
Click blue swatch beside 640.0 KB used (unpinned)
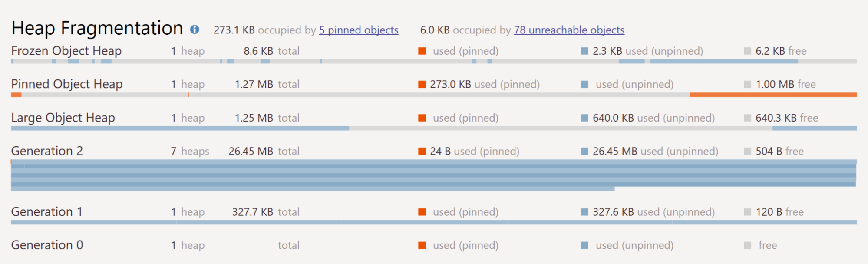[x=584, y=118]
